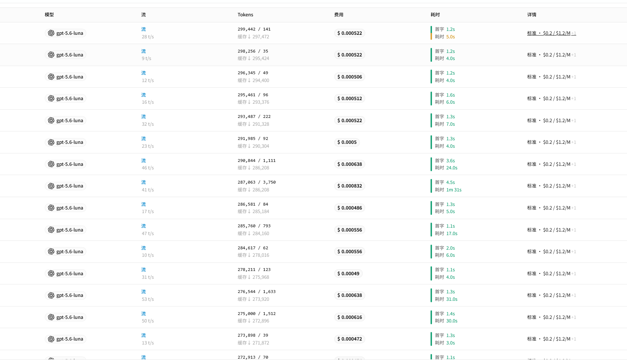The height and width of the screenshot is (364, 627).
Task: Click the 47 t/s speed value
Action: (x=148, y=233)
